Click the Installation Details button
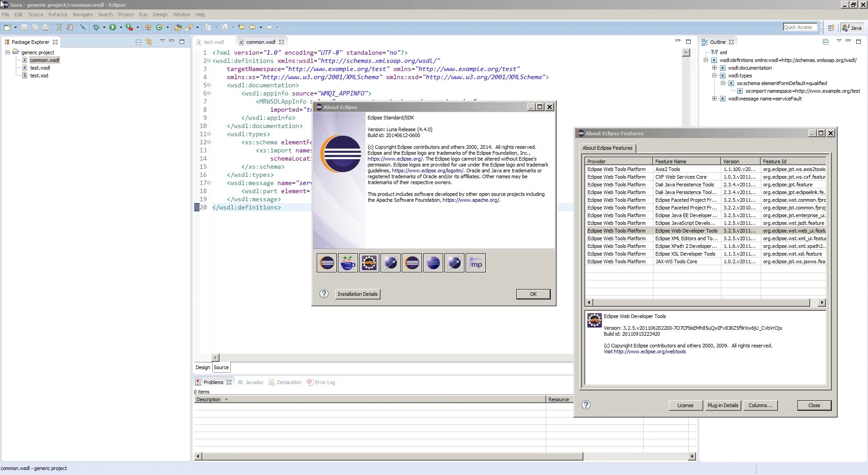The width and height of the screenshot is (868, 475). click(357, 294)
